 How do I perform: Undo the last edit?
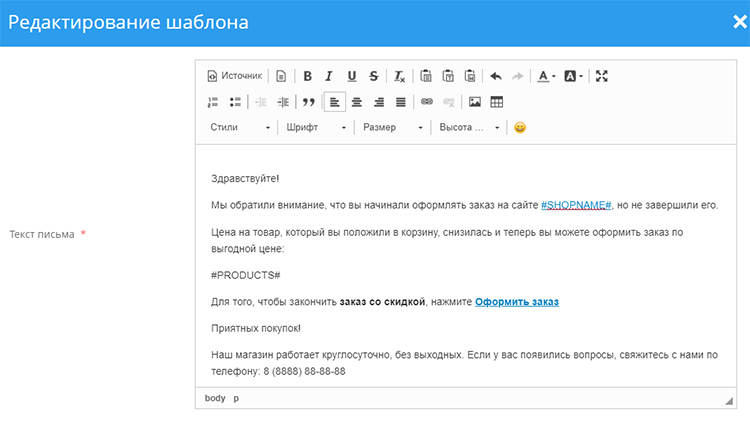[x=495, y=76]
